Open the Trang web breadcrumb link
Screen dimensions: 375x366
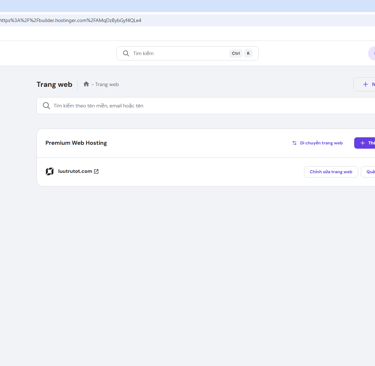click(x=107, y=84)
